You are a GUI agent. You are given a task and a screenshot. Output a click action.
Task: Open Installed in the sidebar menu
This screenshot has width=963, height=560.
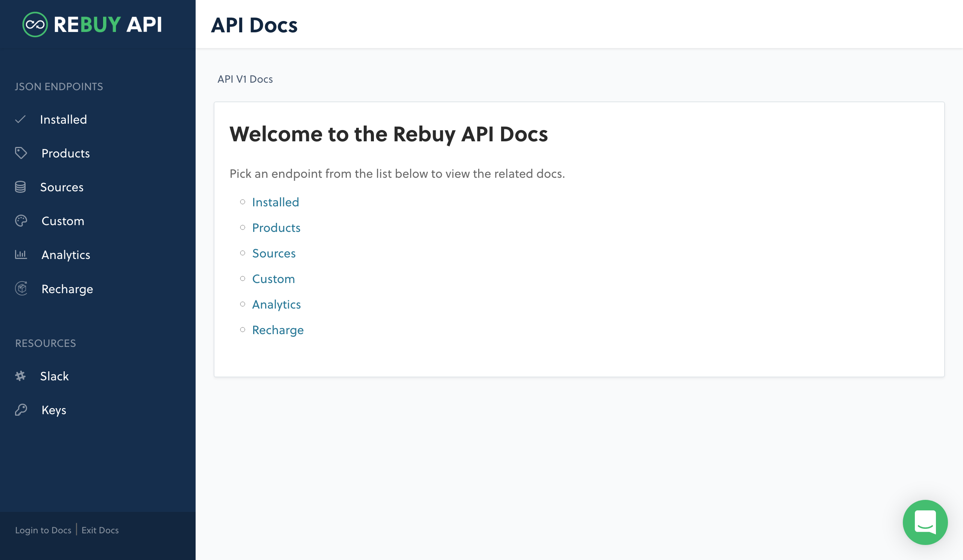point(64,120)
